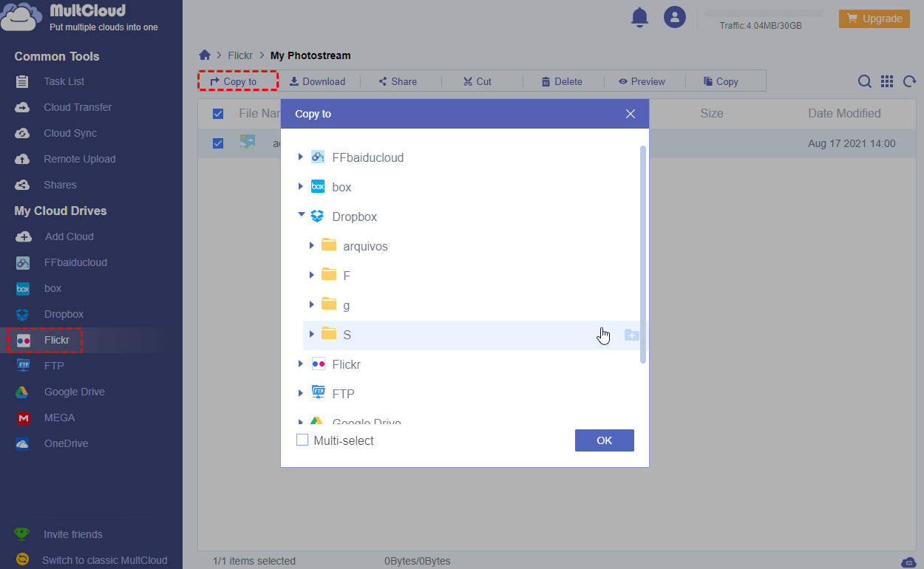Open Dropbox drive in the sidebar
The image size is (924, 569).
[64, 314]
